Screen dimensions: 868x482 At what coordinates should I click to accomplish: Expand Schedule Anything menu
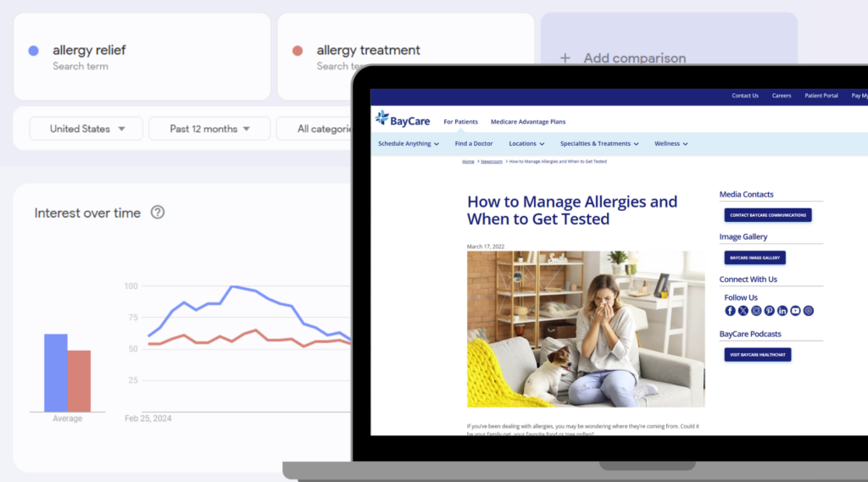[409, 144]
